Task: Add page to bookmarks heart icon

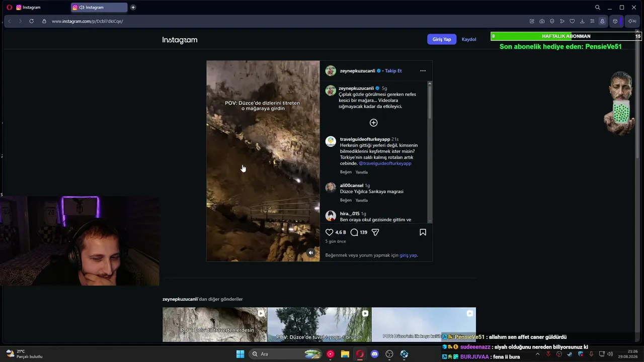Action: [x=572, y=21]
